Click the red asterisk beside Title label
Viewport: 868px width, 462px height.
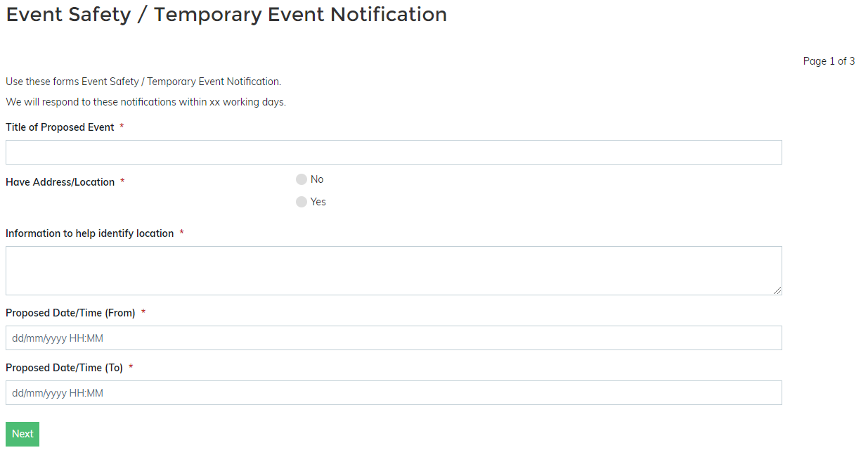(122, 127)
